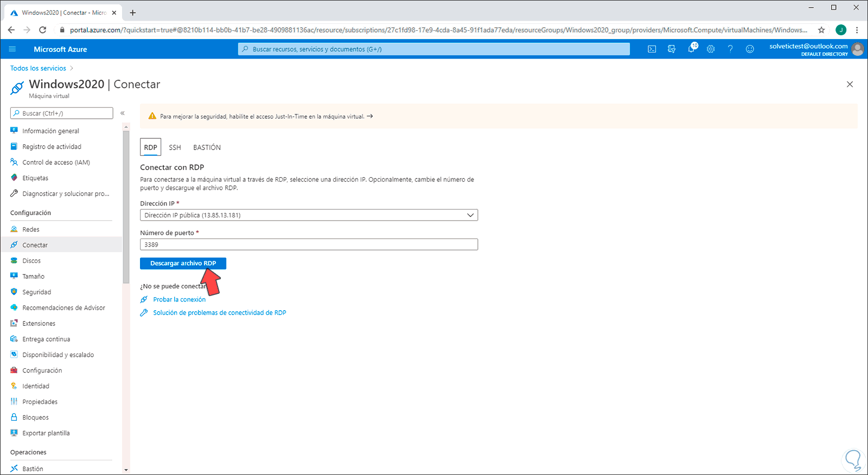Close the Windows2020 Conectar browser tab

114,12
